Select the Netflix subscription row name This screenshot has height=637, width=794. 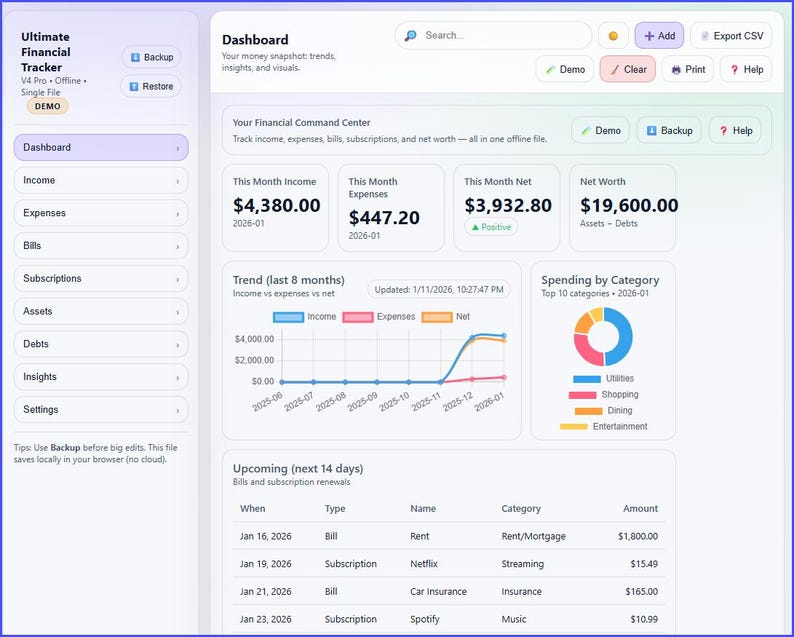point(424,564)
